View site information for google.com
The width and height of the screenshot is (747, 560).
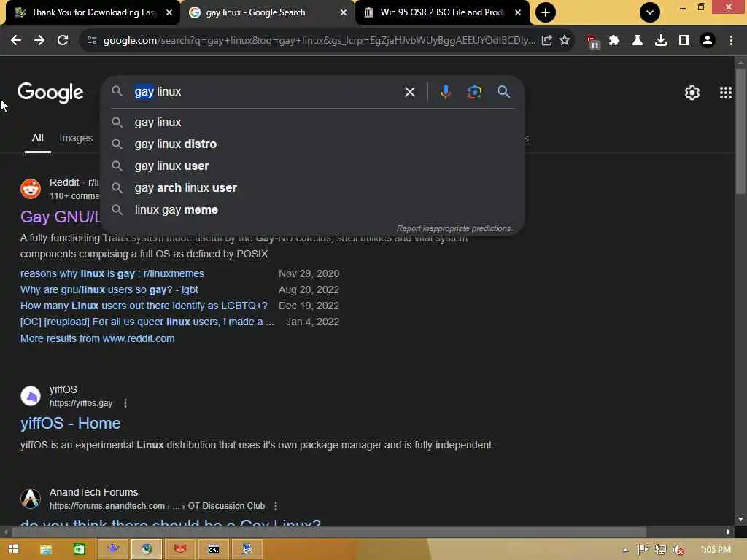tap(92, 41)
